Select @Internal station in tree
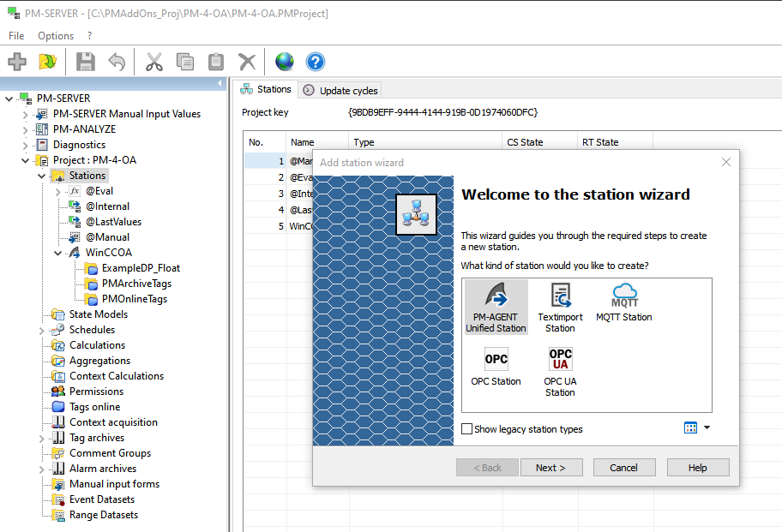This screenshot has width=782, height=532. point(107,206)
